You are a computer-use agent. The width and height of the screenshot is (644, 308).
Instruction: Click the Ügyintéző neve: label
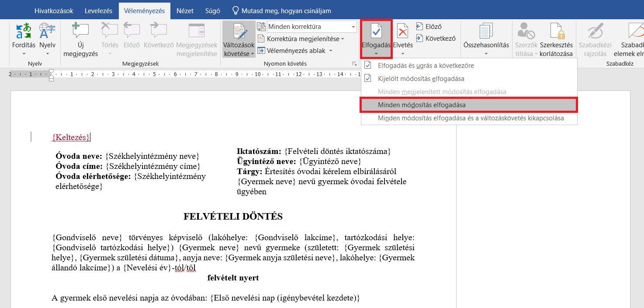(x=266, y=161)
